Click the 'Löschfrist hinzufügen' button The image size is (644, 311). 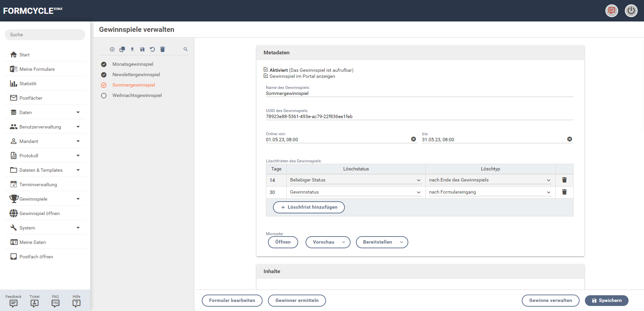pyautogui.click(x=309, y=207)
